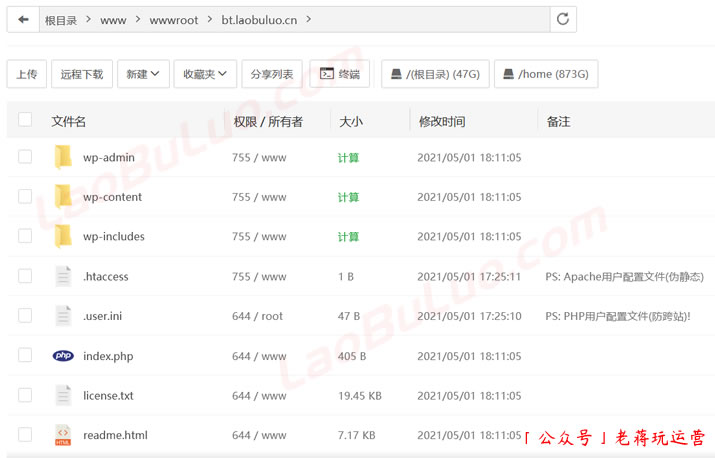Click the .user.ini file name
The width and height of the screenshot is (715, 458).
point(103,316)
